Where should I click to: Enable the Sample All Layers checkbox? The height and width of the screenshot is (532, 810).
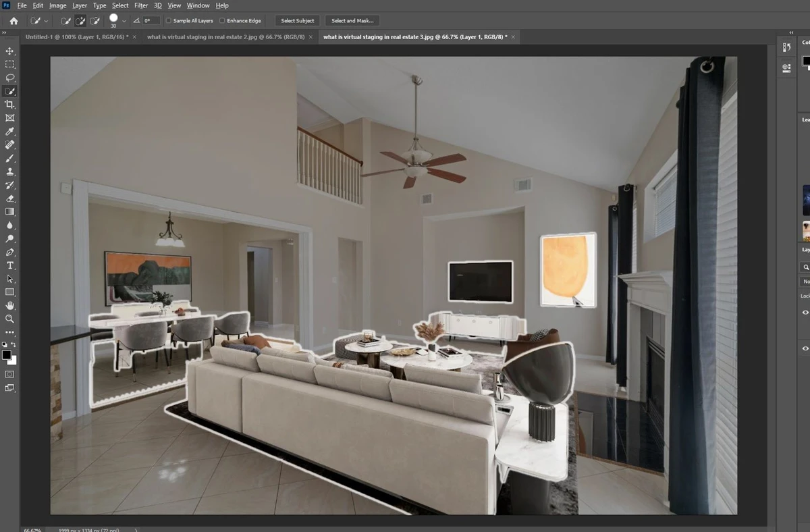pos(167,20)
